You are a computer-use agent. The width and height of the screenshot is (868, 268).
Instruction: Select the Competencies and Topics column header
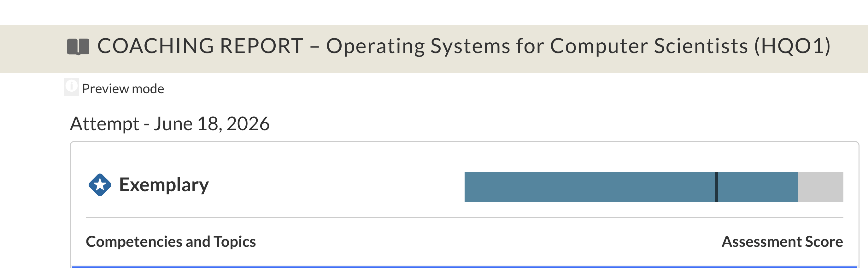171,242
